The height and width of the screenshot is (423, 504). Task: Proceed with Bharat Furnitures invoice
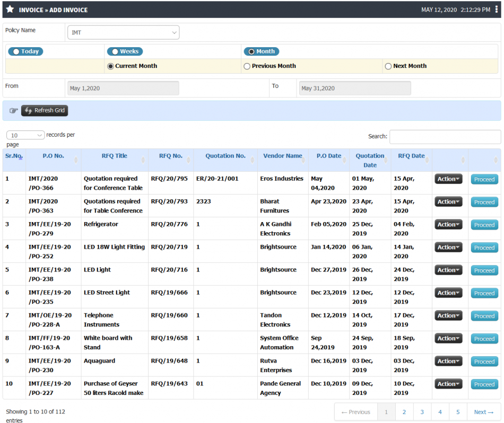(x=484, y=202)
